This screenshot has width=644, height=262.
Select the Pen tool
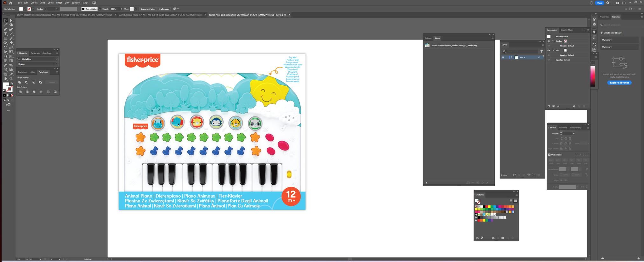(x=5, y=29)
